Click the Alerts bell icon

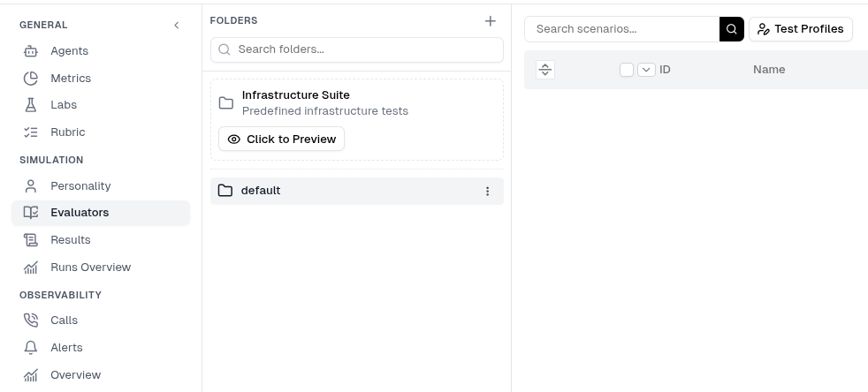(30, 348)
